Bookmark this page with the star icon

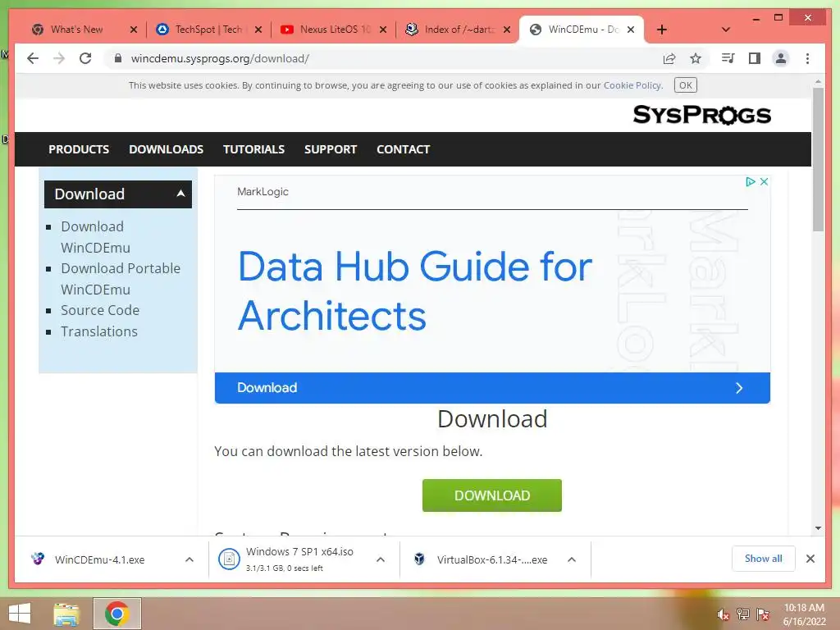[x=696, y=58]
